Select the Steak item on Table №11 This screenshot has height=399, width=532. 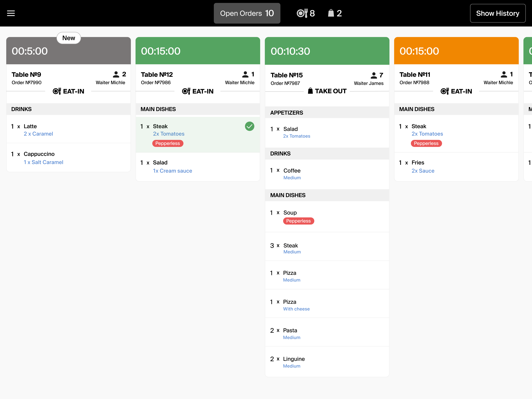click(456, 134)
